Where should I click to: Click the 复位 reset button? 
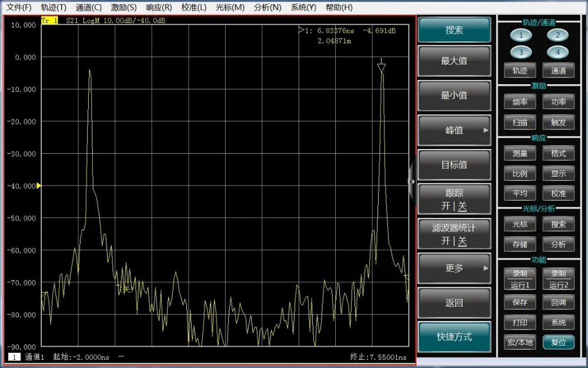pos(558,342)
